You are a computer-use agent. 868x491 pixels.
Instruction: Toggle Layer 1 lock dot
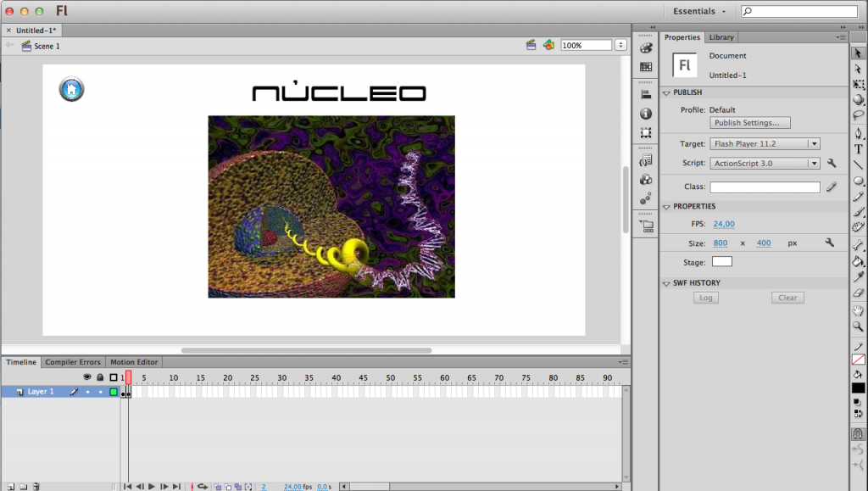101,392
